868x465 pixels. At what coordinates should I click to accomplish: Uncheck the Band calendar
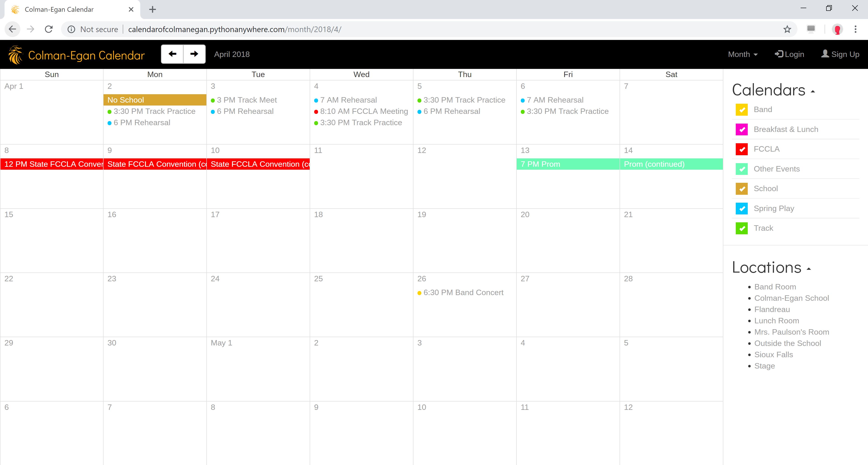tap(742, 109)
